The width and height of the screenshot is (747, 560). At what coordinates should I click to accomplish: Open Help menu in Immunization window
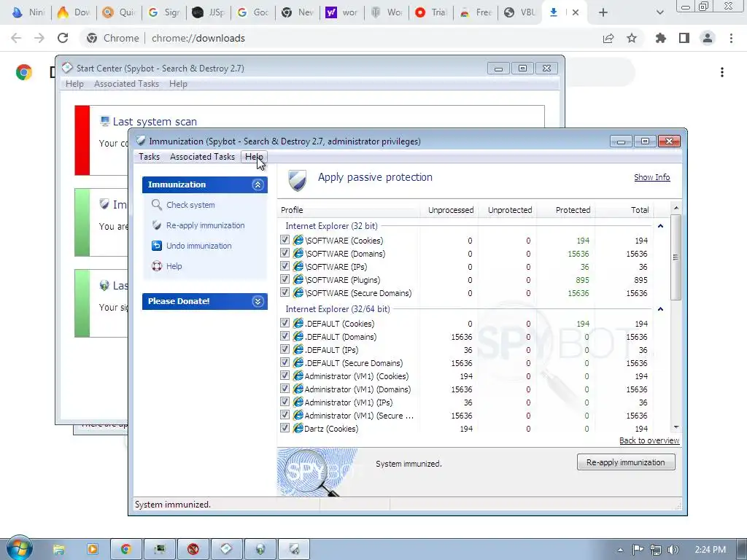point(255,157)
